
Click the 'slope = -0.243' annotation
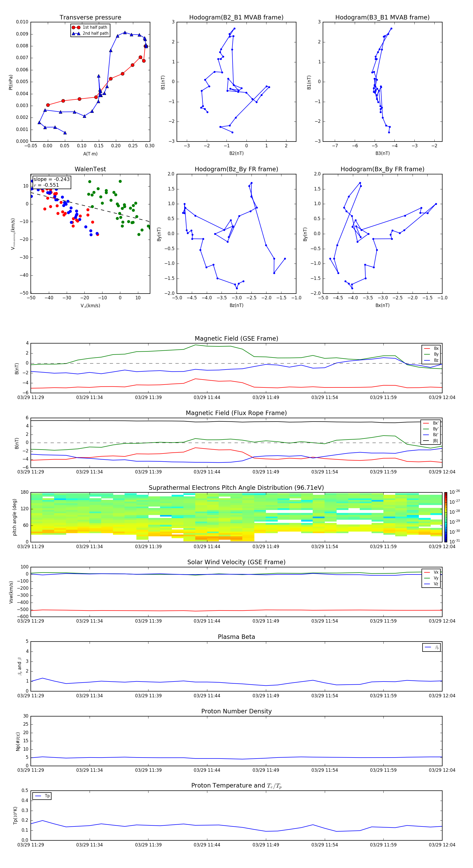52,179
